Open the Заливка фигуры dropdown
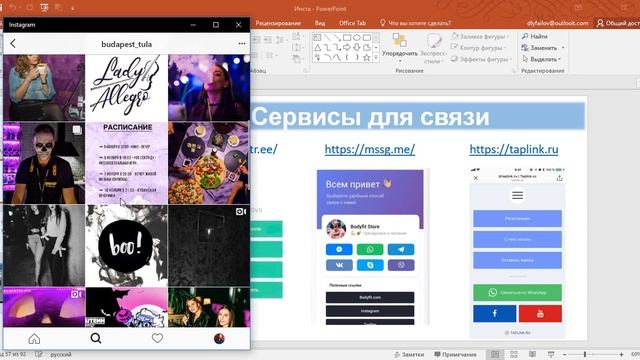The image size is (640, 360). (x=480, y=36)
